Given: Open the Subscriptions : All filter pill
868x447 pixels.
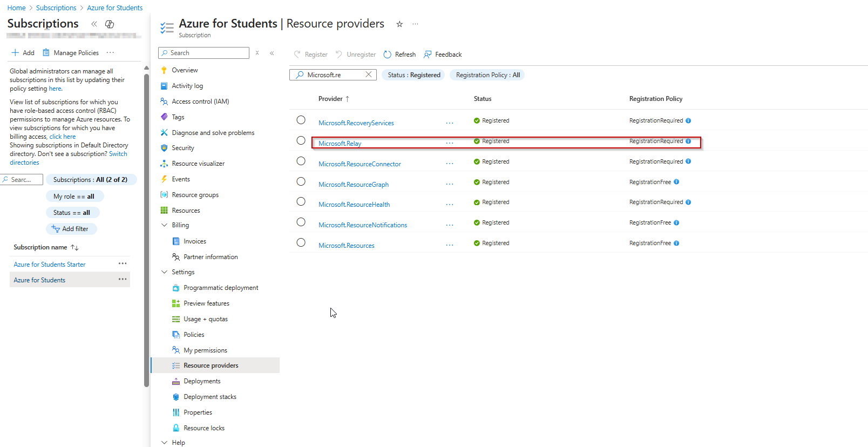Looking at the screenshot, I should (91, 180).
